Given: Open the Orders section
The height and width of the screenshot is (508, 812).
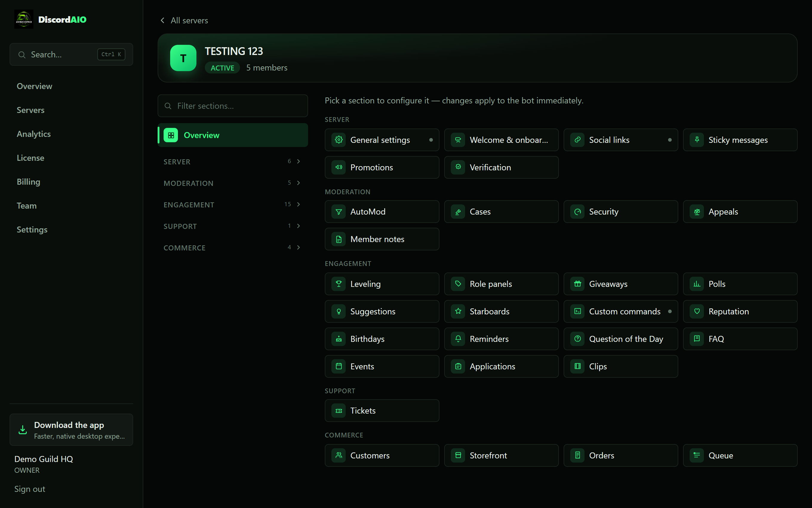Looking at the screenshot, I should click(621, 456).
